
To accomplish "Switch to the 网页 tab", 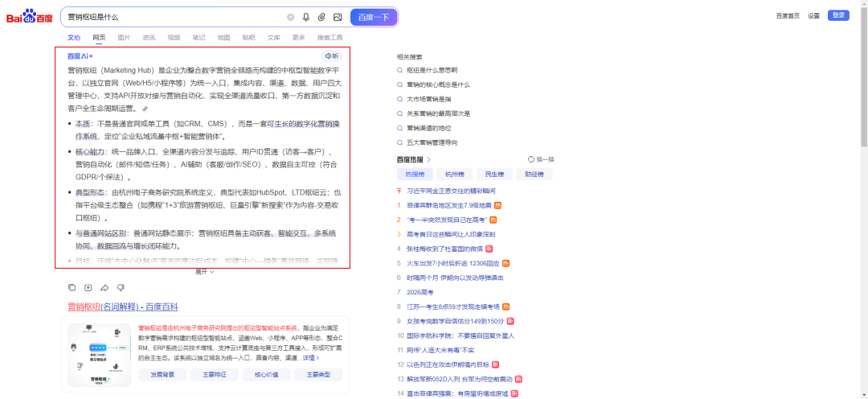I will 99,38.
